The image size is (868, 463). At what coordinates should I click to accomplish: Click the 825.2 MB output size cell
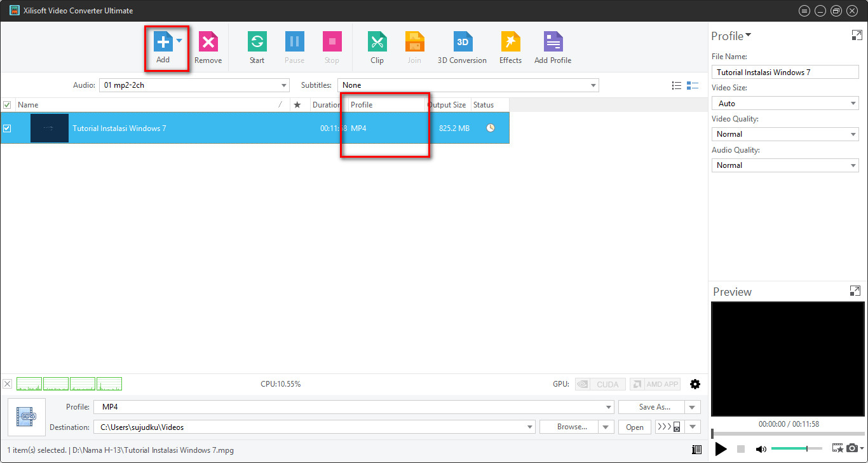coord(454,128)
